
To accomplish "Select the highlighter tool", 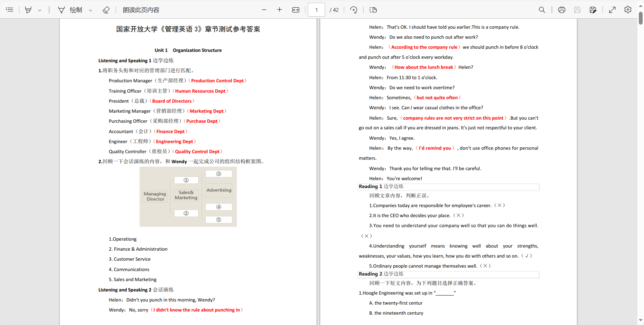I will pos(28,10).
